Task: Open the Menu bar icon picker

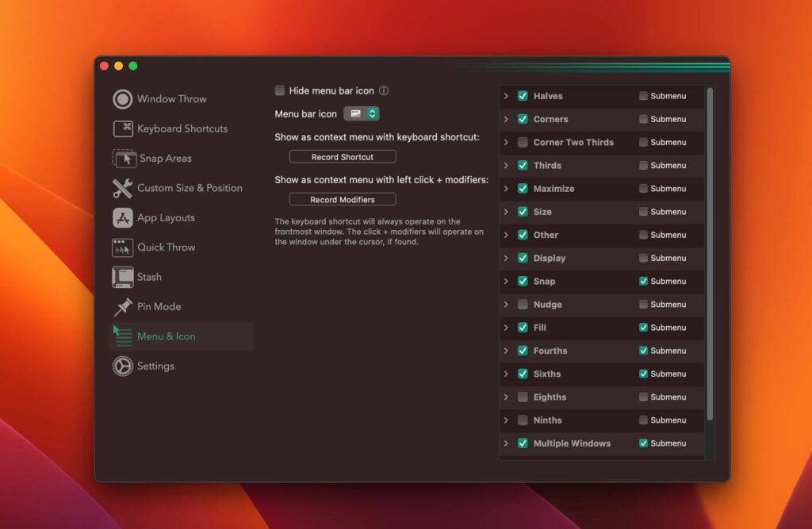Action: [362, 113]
